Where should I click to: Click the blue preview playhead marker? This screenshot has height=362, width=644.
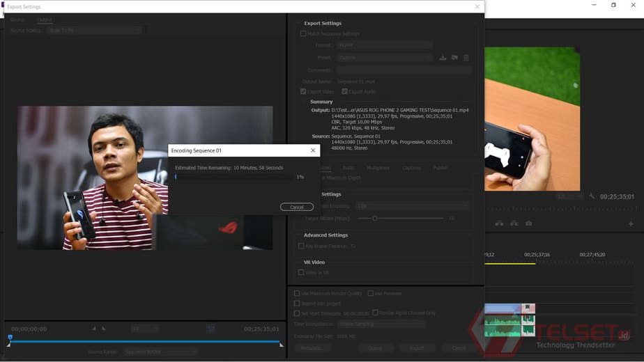(x=10, y=337)
